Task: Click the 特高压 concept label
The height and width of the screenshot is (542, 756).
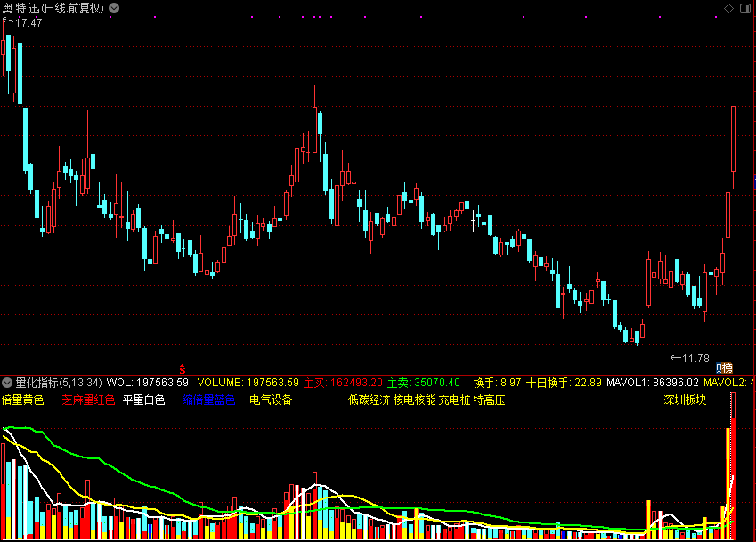Action: 492,400
